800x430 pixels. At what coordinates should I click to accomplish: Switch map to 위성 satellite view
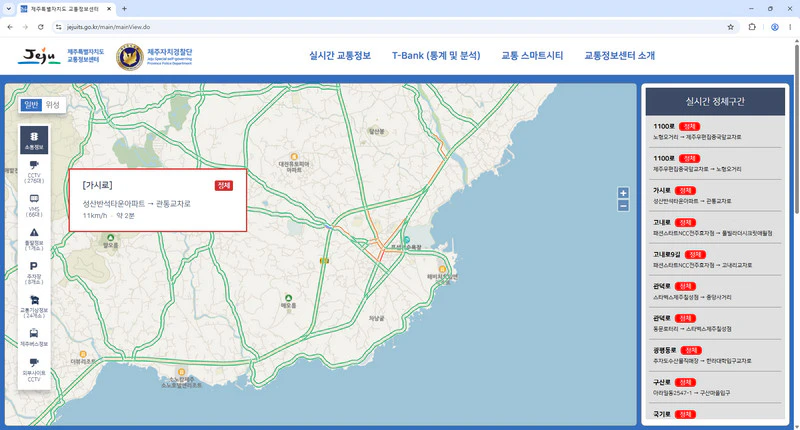[x=53, y=105]
